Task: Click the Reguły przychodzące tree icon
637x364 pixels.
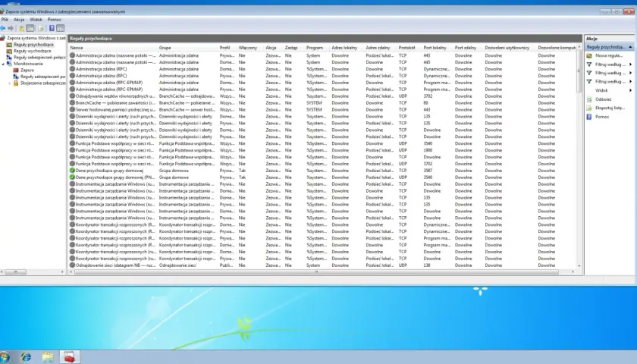Action: [x=9, y=44]
